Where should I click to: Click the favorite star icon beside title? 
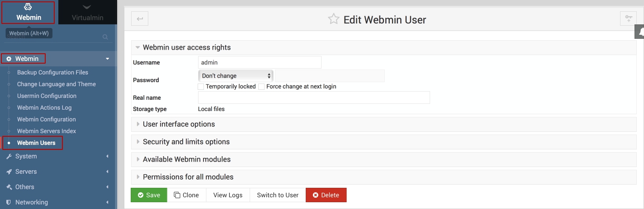click(x=333, y=19)
